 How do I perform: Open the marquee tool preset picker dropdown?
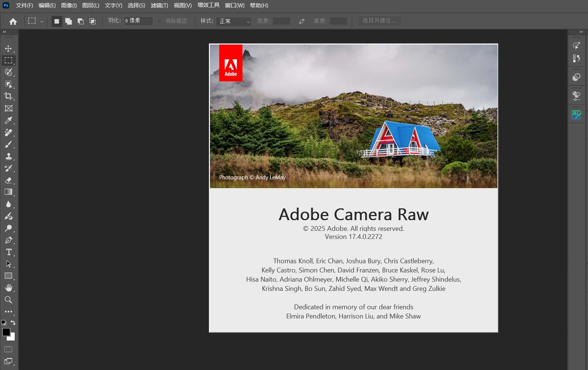click(x=42, y=21)
